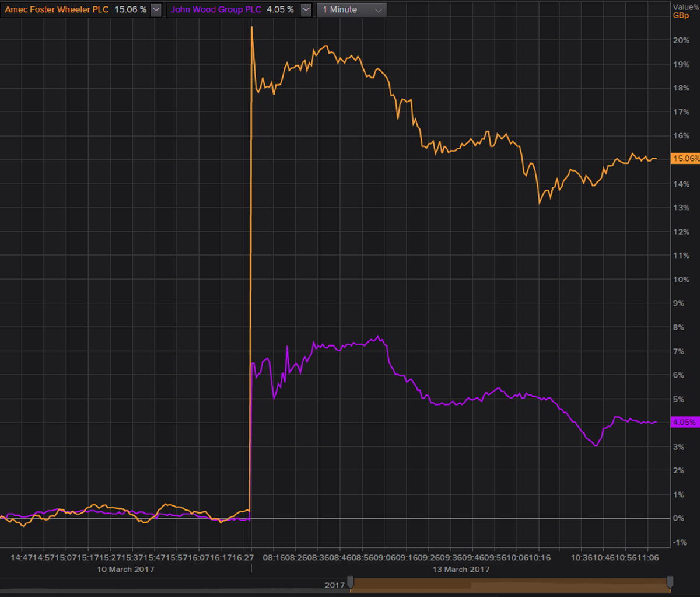Click the 10 March 2017 date label

(x=125, y=569)
